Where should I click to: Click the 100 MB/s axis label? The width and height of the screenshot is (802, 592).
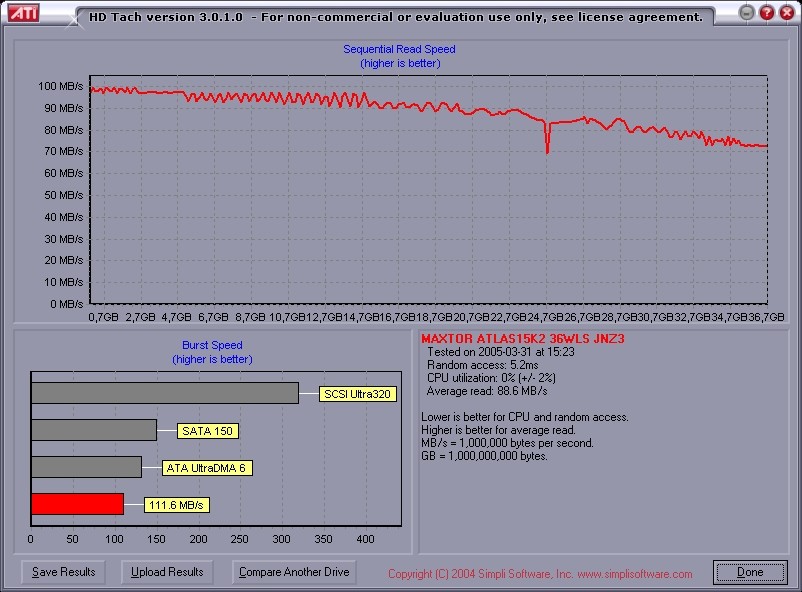(x=60, y=86)
